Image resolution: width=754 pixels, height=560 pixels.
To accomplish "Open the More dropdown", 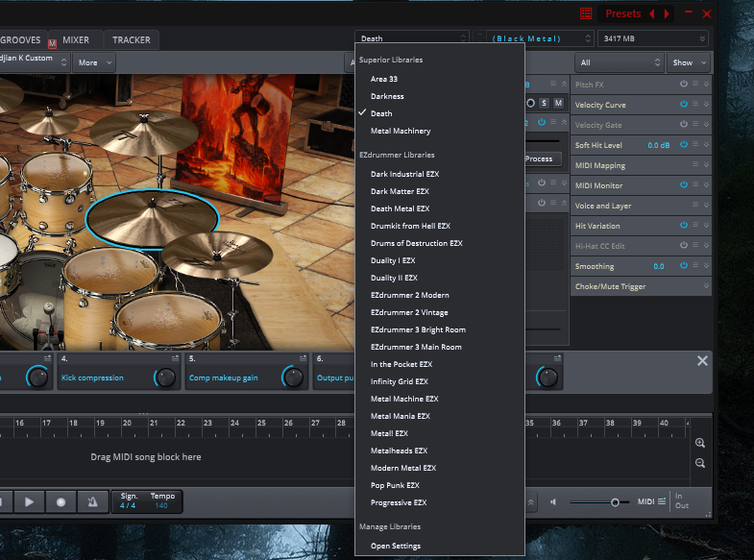I will click(x=94, y=62).
